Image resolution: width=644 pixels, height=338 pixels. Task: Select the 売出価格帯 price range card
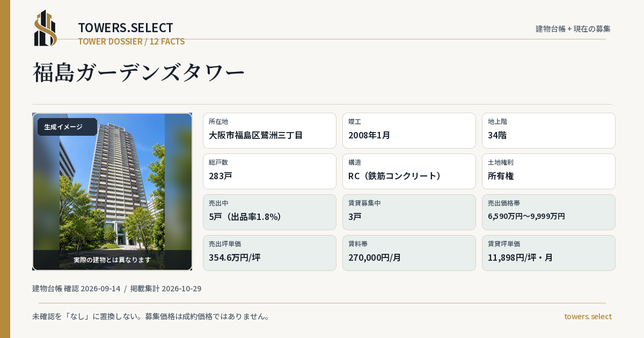(548, 212)
